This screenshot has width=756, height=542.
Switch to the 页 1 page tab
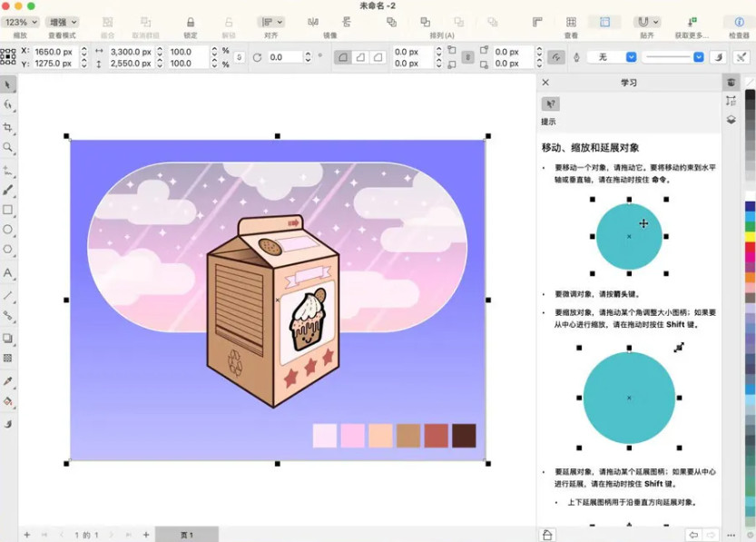pyautogui.click(x=186, y=535)
